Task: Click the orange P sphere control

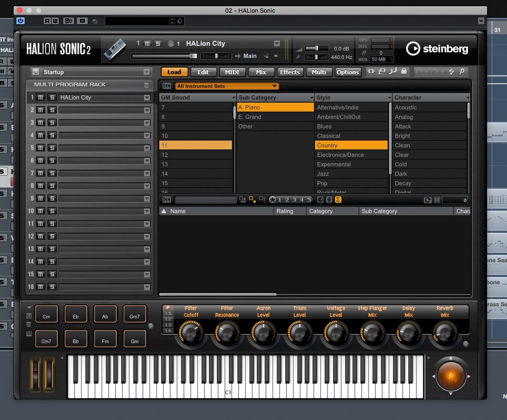Action: [451, 376]
